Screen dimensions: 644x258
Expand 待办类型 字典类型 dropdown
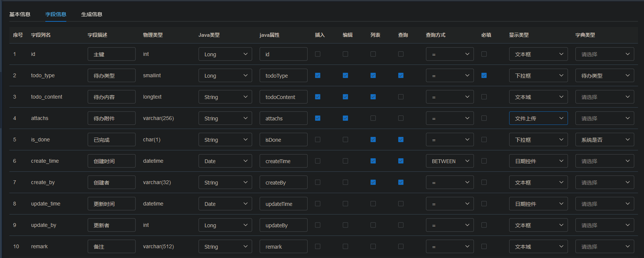click(604, 75)
